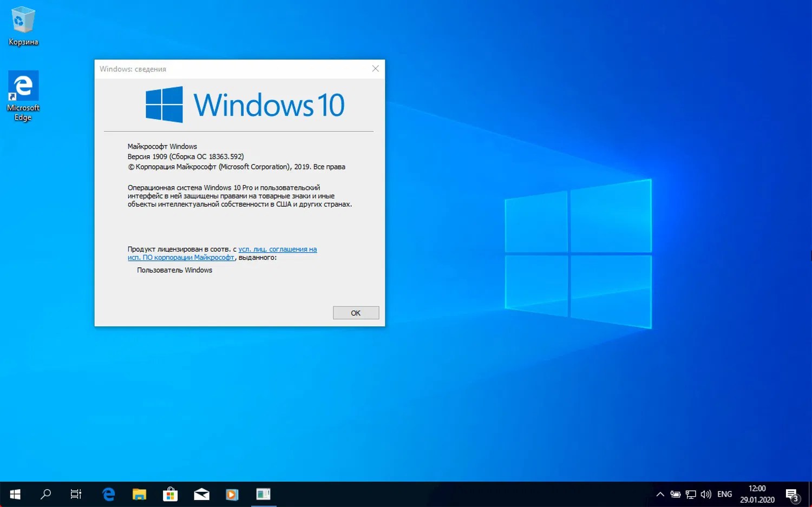The width and height of the screenshot is (812, 507).
Task: Launch the media player taskbar icon
Action: tap(232, 494)
